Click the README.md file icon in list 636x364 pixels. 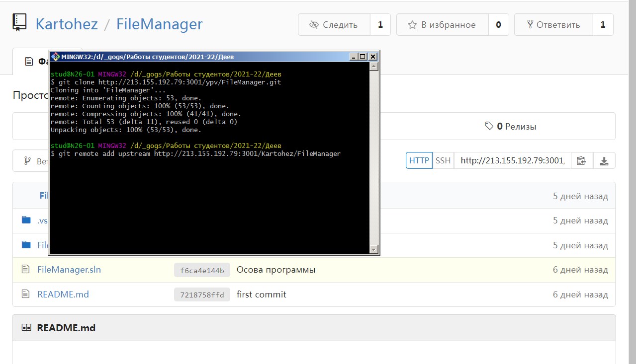pyautogui.click(x=26, y=294)
